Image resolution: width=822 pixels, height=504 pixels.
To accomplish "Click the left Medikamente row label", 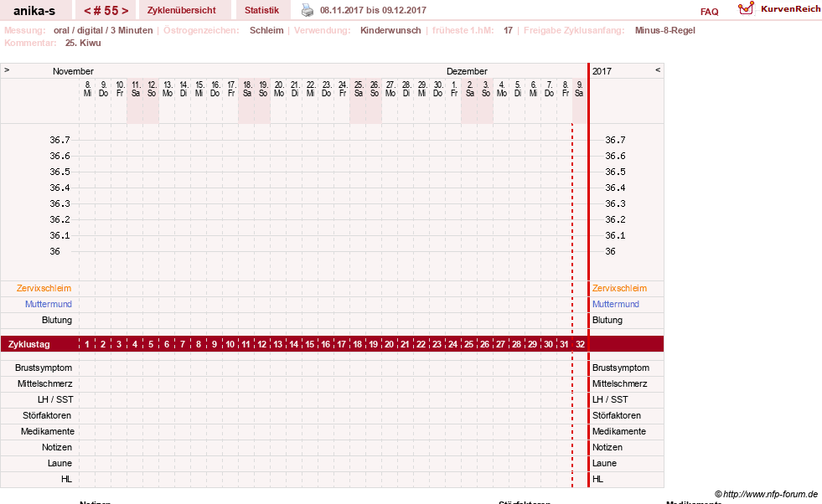I will tap(47, 431).
